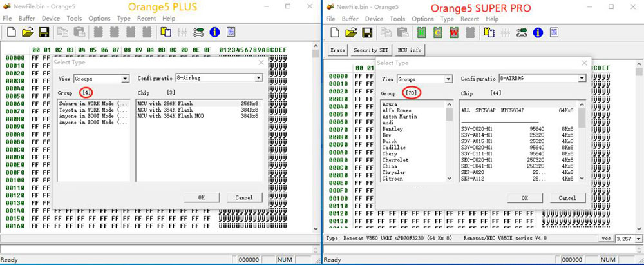Viewport: 644px width, 265px height.
Task: Click Cancel in the Orange5 PLUS dialog
Action: [x=244, y=197]
